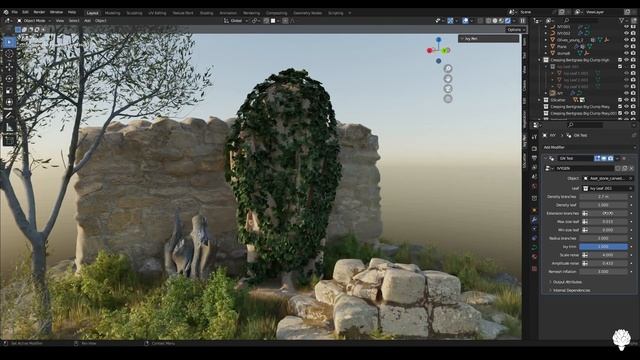Hide Plane object via its eye icon
The height and width of the screenshot is (360, 640).
tap(626, 47)
